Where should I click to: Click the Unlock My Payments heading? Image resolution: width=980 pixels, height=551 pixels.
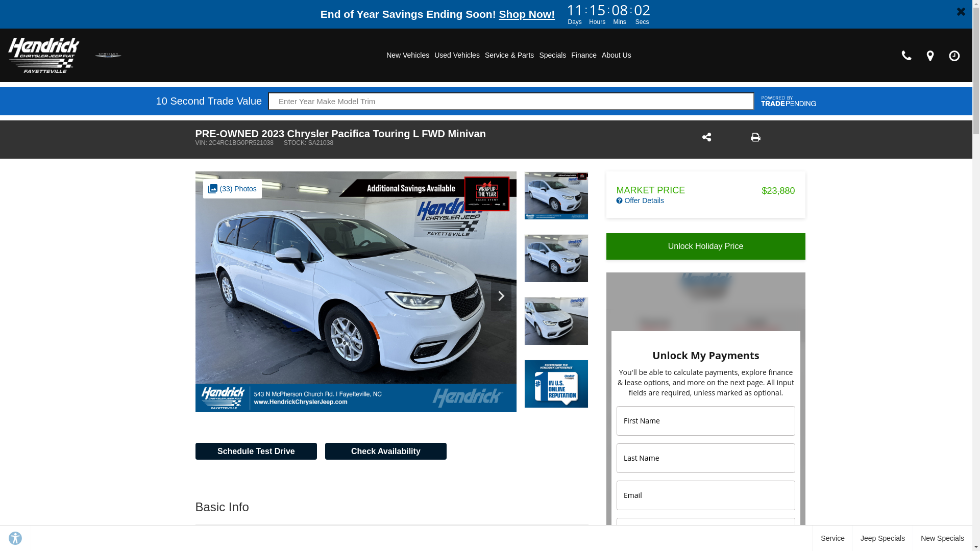(705, 356)
